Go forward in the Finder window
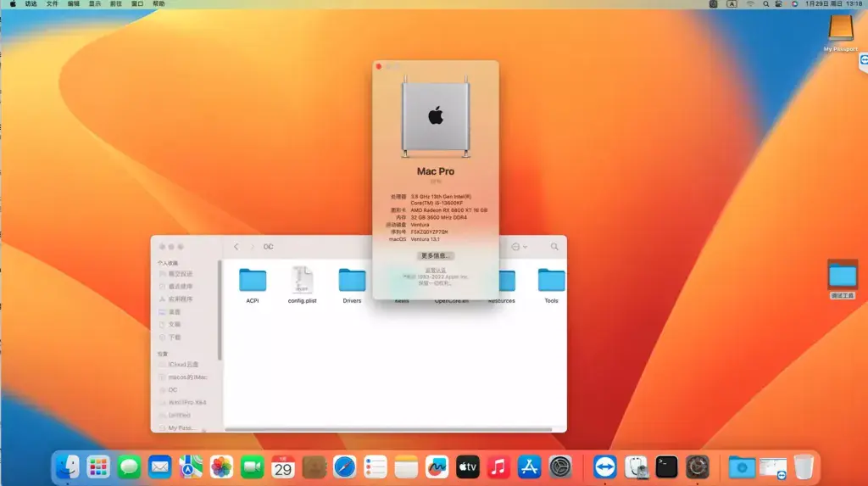 pyautogui.click(x=252, y=247)
